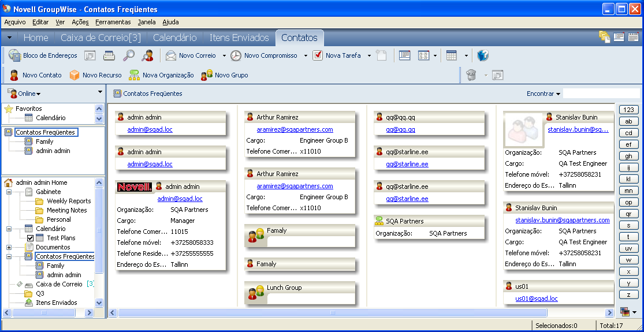
Task: Collapse the Gabinete tree node
Action: pyautogui.click(x=9, y=192)
